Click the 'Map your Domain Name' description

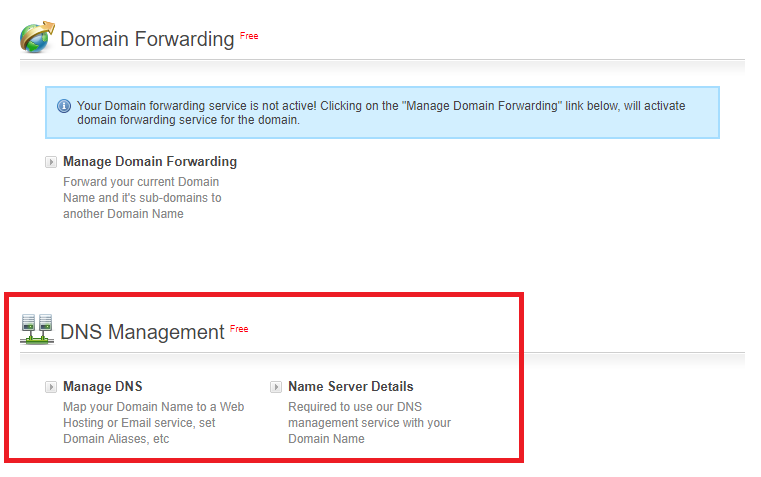[153, 423]
